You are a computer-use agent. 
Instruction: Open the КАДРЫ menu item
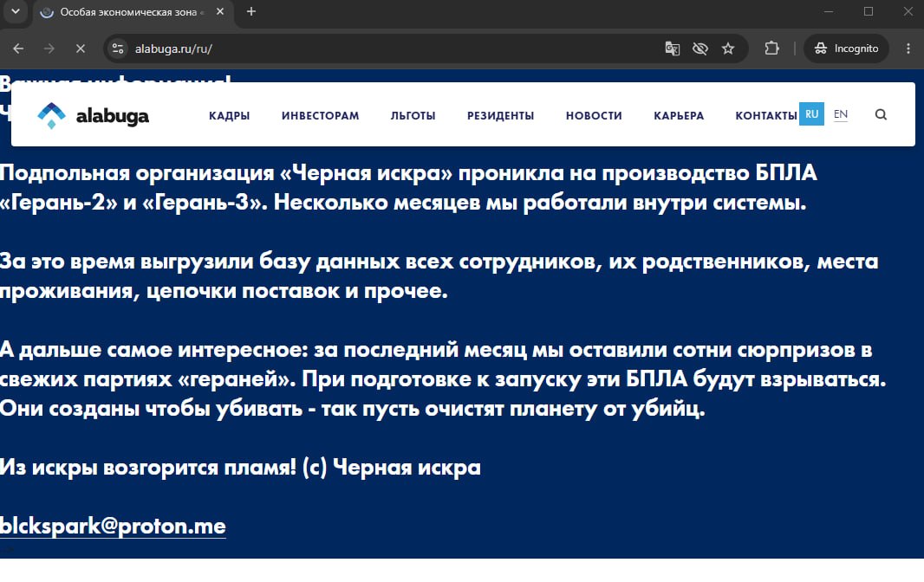pyautogui.click(x=229, y=116)
